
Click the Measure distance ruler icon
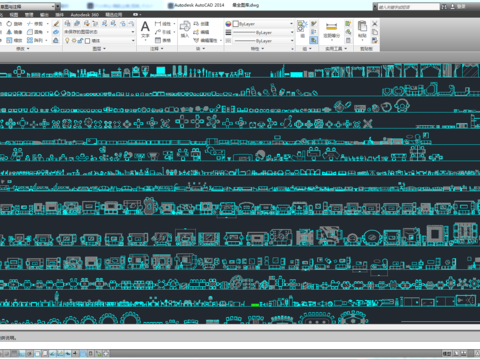[331, 27]
